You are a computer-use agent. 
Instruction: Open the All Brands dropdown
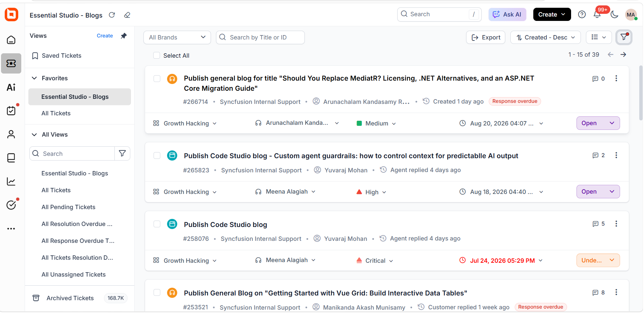[x=177, y=37]
